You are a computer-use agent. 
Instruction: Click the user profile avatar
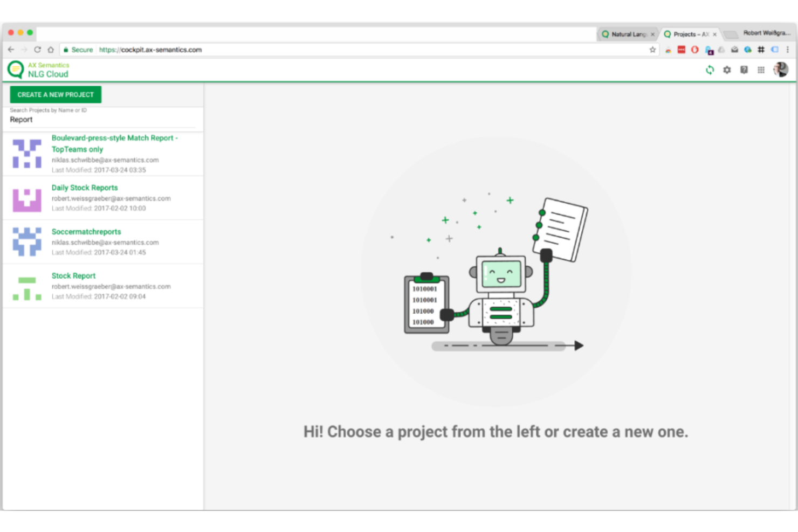coord(780,70)
